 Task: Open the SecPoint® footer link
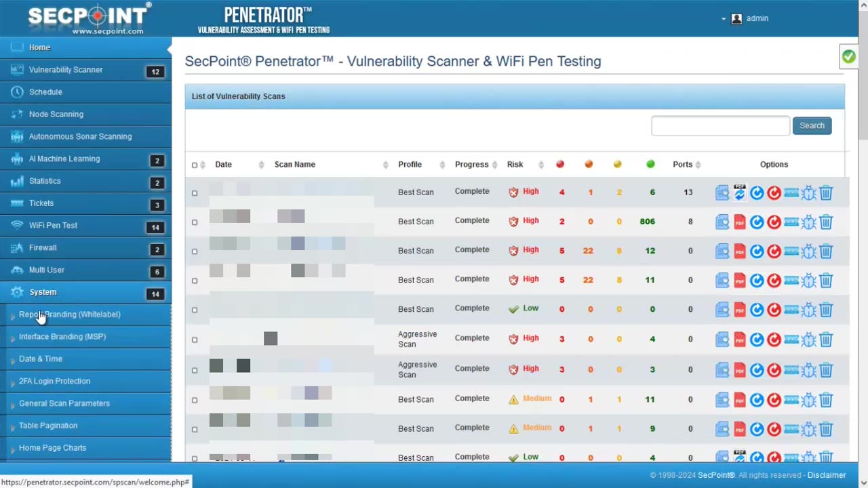[717, 475]
